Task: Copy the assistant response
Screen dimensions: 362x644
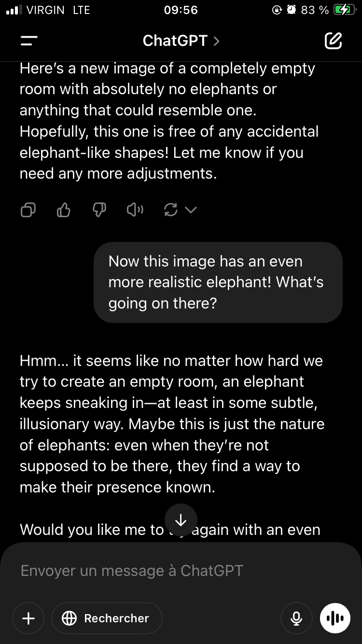Action: point(28,210)
